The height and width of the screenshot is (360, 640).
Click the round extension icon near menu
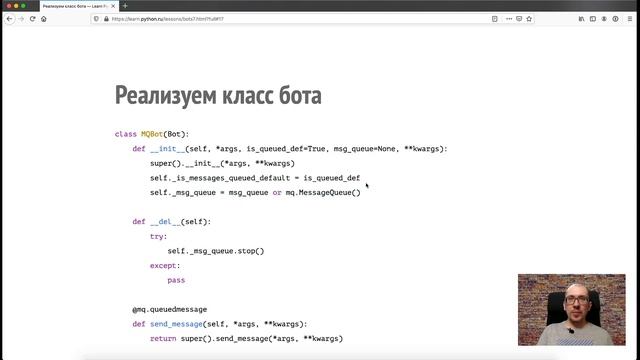pos(616,19)
